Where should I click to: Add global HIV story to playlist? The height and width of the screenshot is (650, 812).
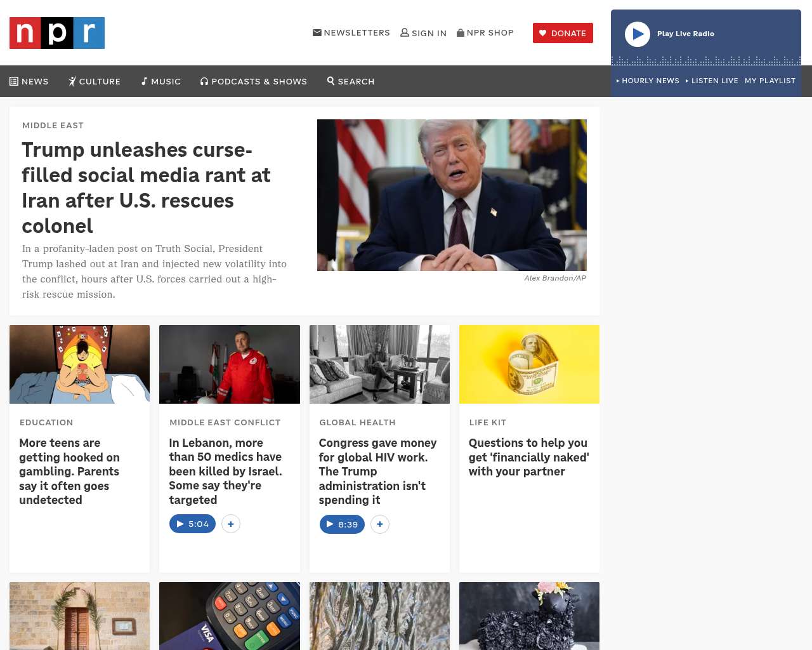pyautogui.click(x=380, y=524)
